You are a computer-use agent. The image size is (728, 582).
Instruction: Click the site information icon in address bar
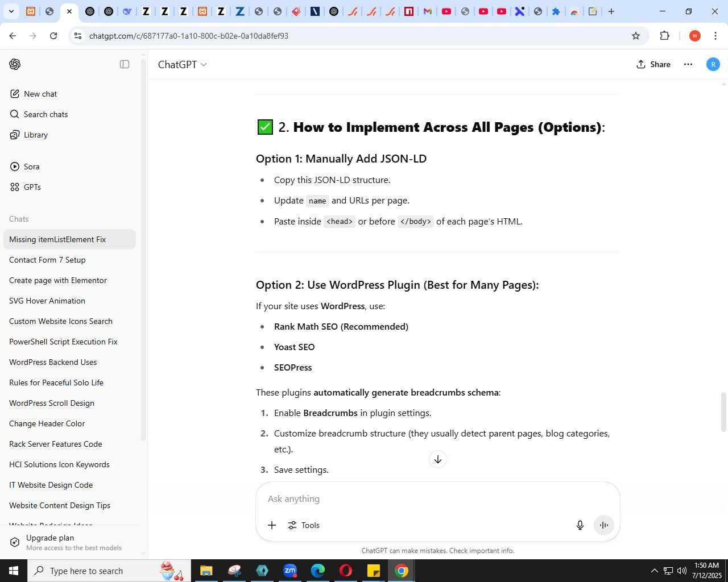[78, 36]
